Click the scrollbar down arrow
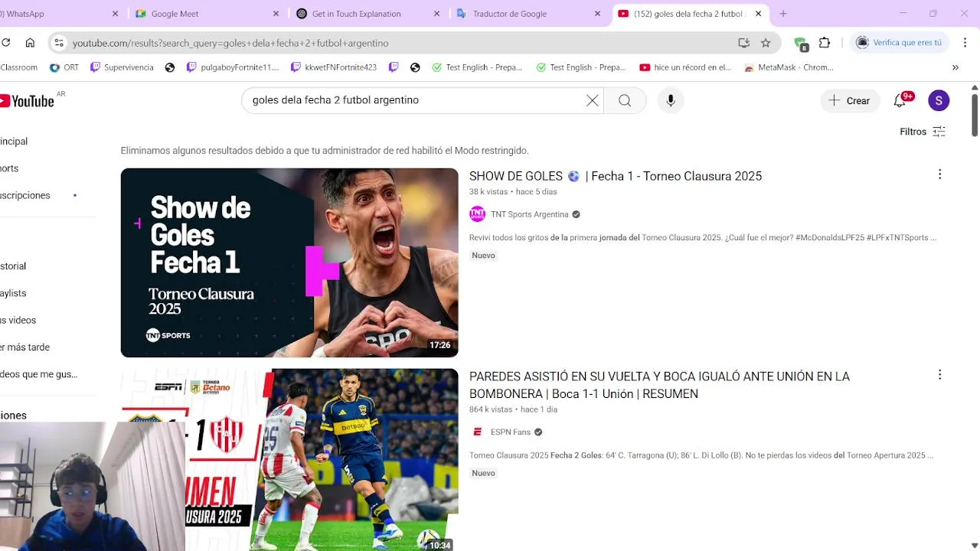Screen dimensions: 980x551 [x=974, y=545]
